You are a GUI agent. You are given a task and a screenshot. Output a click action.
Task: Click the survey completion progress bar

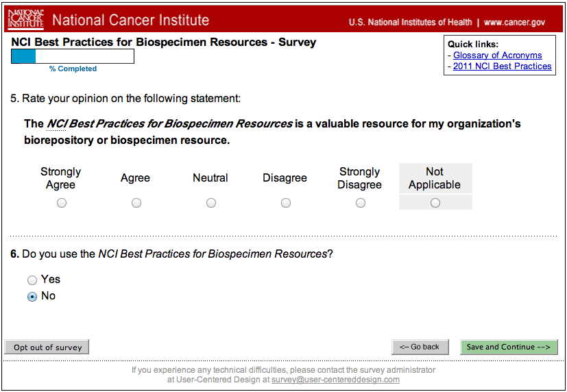(73, 56)
